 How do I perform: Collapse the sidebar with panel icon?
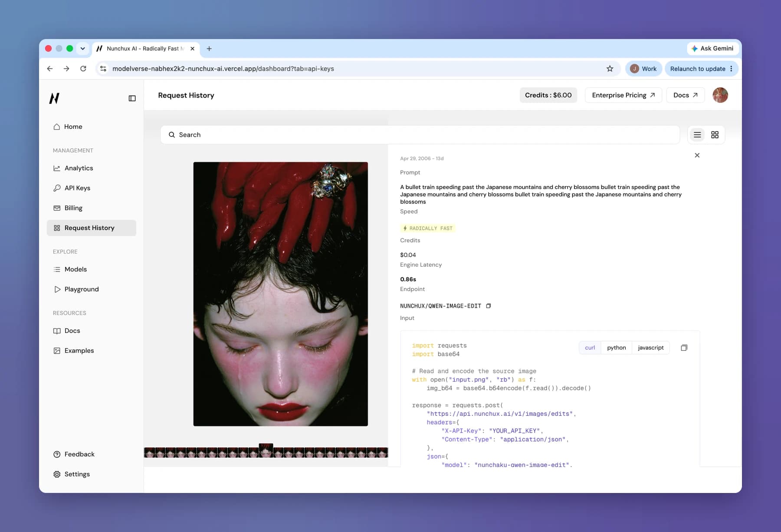coord(132,98)
